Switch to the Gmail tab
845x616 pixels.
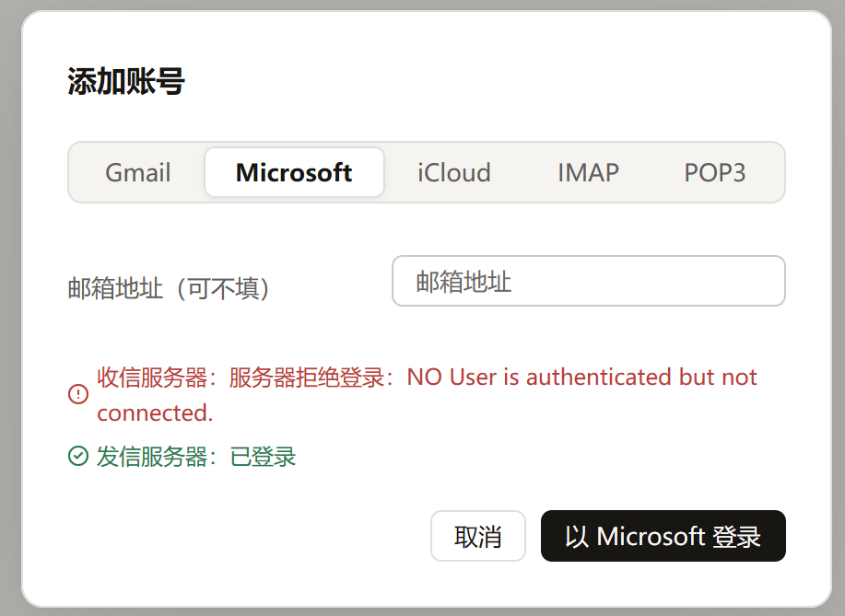[138, 173]
